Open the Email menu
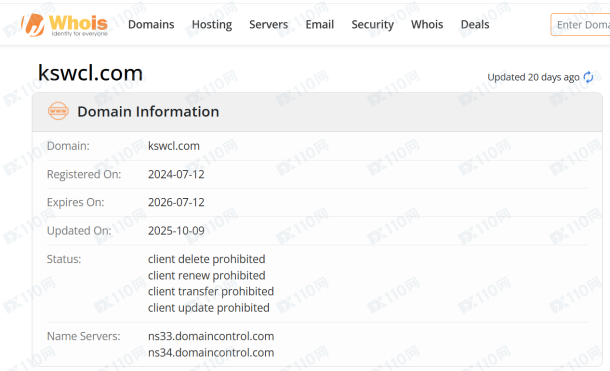Image resolution: width=610 pixels, height=371 pixels. 319,24
